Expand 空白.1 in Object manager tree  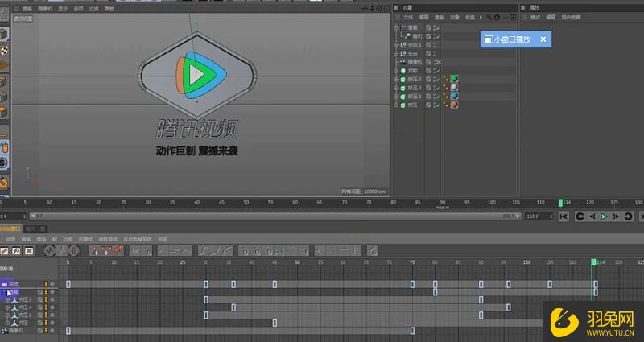pyautogui.click(x=396, y=45)
